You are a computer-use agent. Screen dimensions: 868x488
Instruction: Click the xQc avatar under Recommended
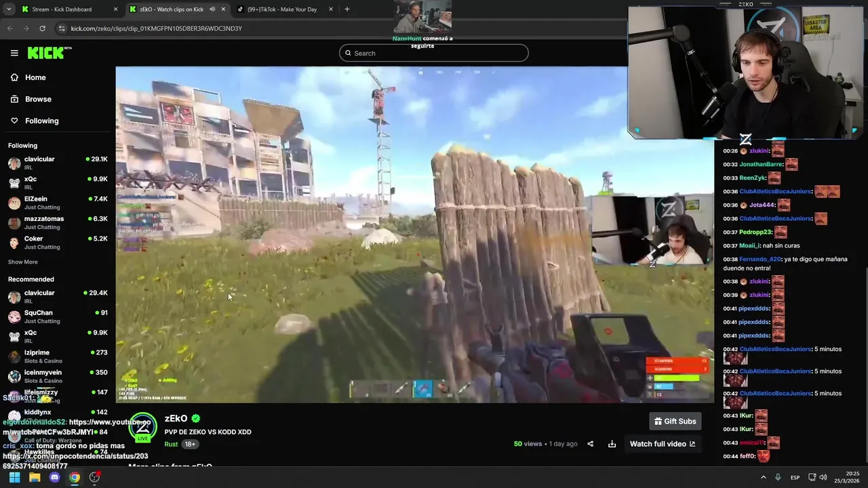point(14,337)
